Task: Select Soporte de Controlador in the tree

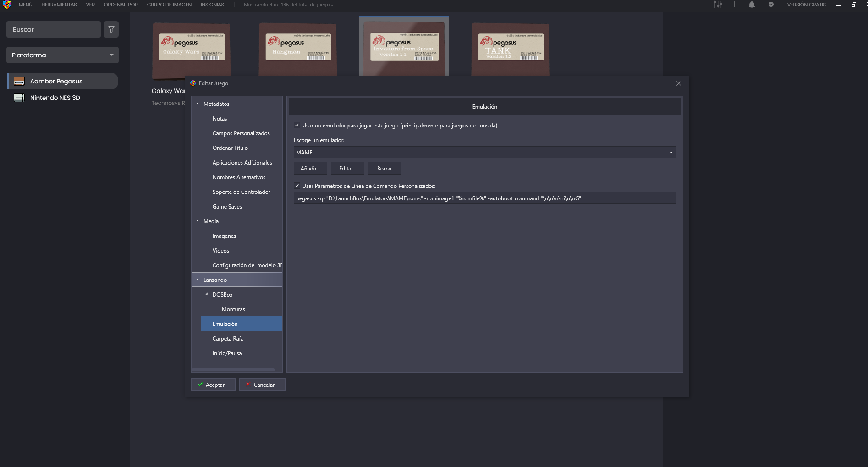Action: coord(241,192)
